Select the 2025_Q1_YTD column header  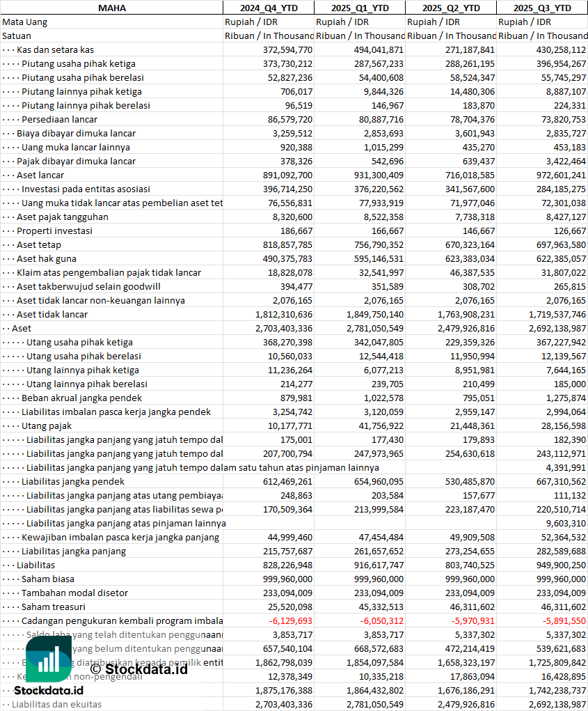(x=360, y=8)
